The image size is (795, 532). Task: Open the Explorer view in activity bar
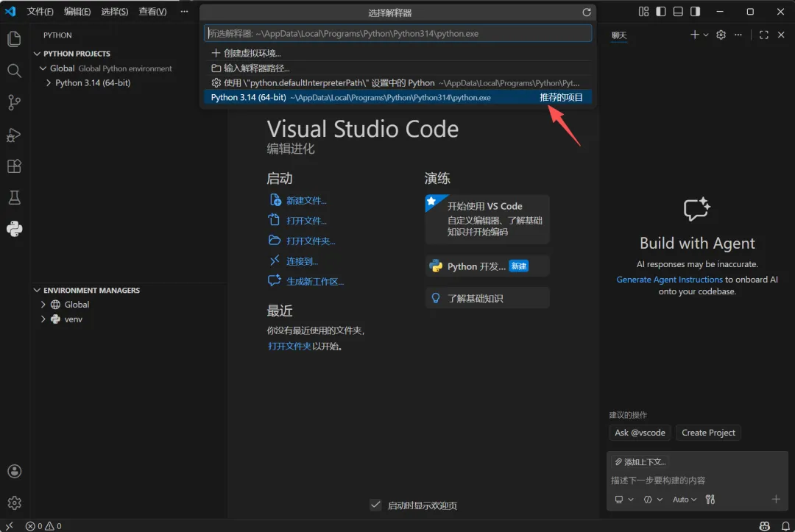[x=14, y=39]
